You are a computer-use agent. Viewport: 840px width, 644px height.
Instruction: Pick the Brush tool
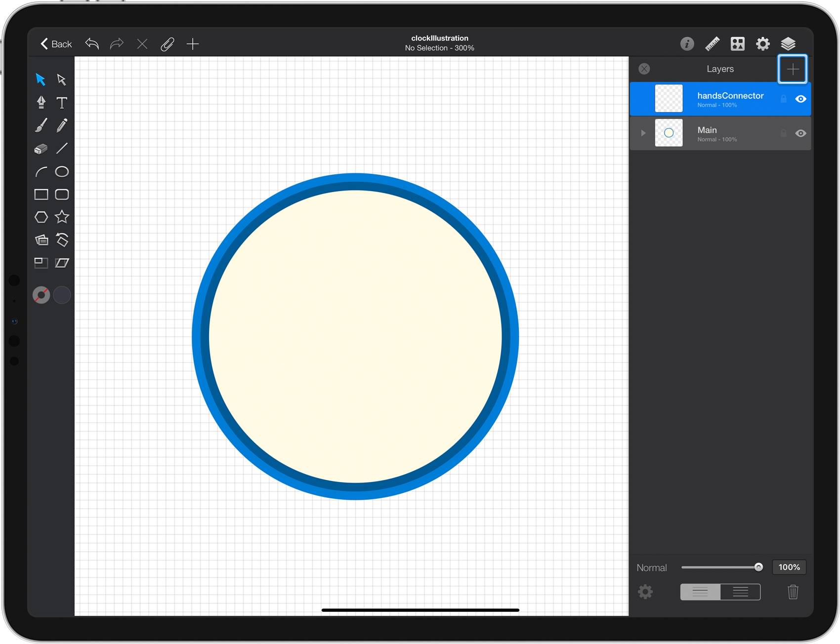coord(41,125)
